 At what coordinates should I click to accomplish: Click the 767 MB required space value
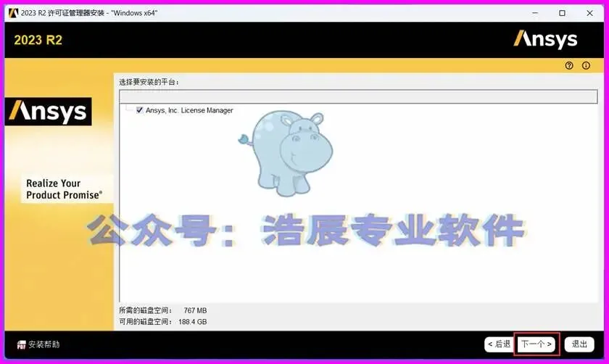coord(195,310)
